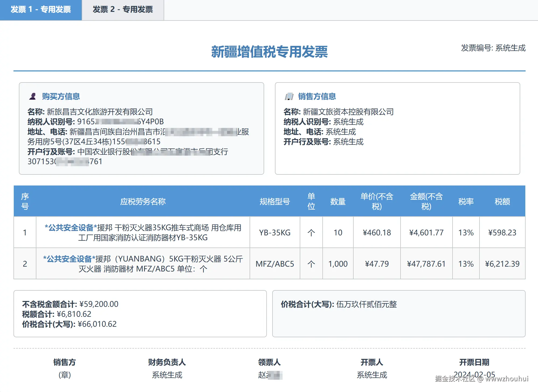Image resolution: width=538 pixels, height=392 pixels.
Task: Click the spec cell MFZ/ABC5
Action: [275, 264]
